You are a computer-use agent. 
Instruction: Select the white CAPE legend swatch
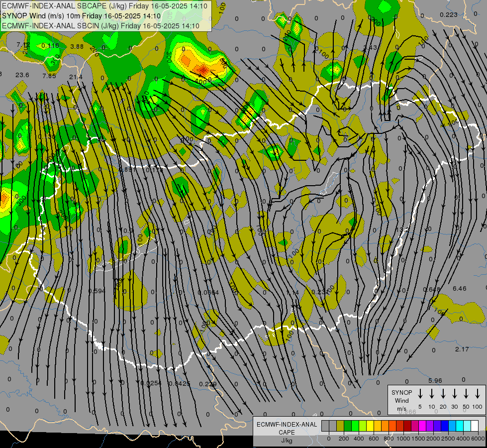click(475, 426)
